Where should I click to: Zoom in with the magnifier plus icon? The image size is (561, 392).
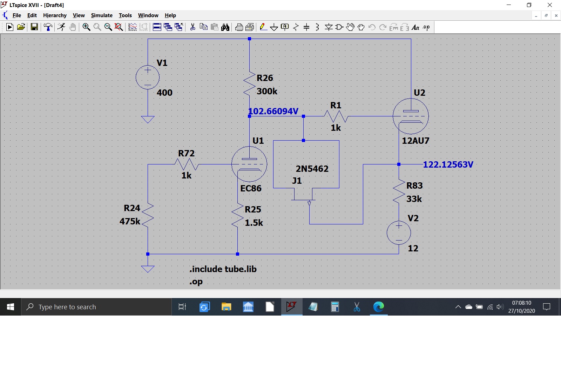(x=86, y=27)
